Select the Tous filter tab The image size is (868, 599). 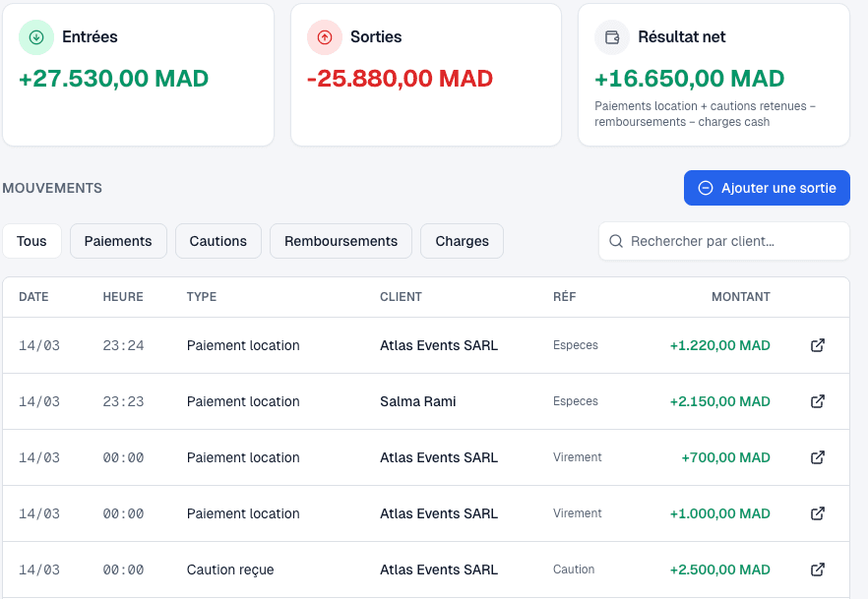31,241
